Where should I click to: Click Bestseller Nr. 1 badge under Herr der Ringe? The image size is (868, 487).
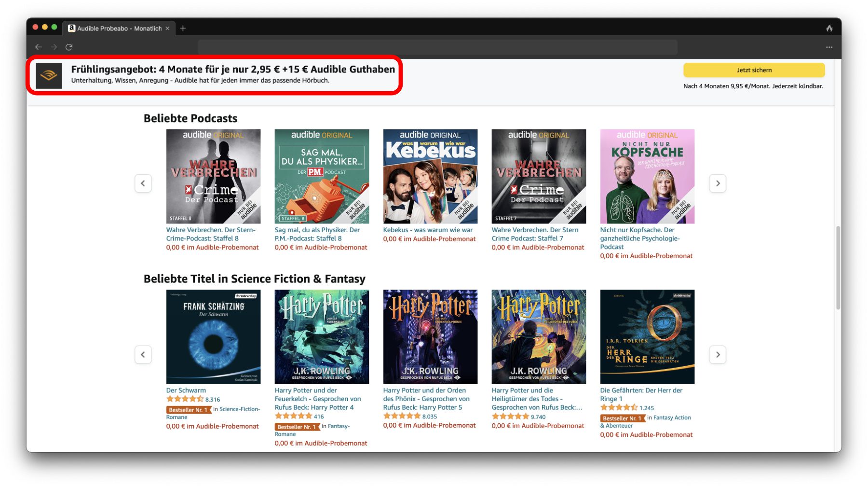tap(623, 418)
